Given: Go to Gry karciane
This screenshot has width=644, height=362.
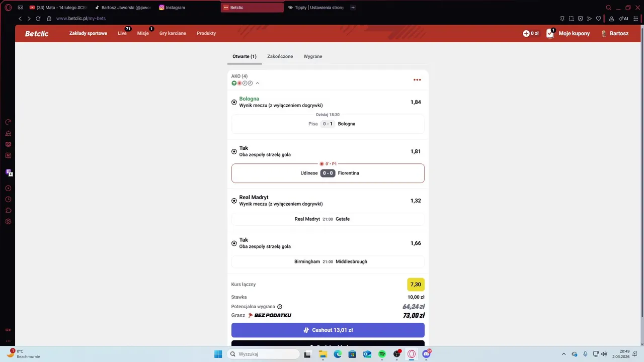Looking at the screenshot, I should pyautogui.click(x=173, y=33).
